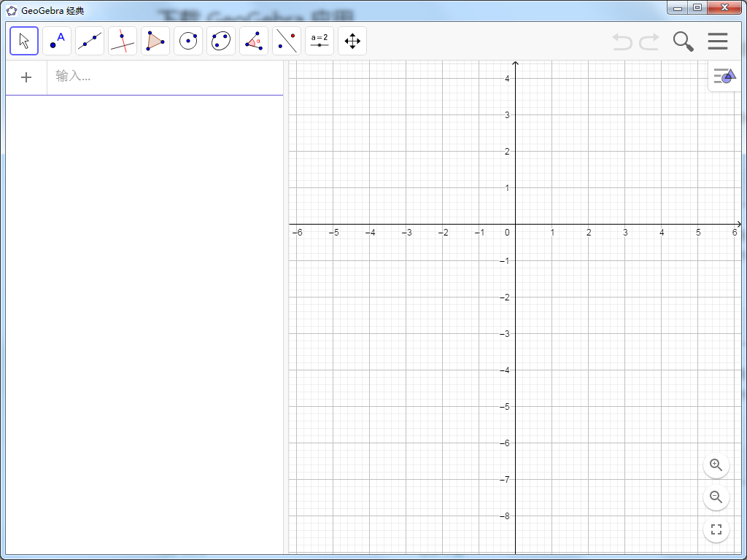The width and height of the screenshot is (747, 560).
Task: Zoom out using the magnifier minus button
Action: pos(716,497)
